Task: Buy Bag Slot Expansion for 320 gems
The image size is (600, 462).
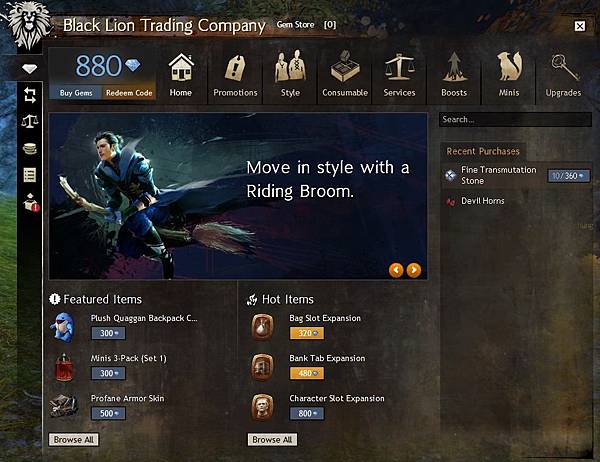Action: [307, 333]
